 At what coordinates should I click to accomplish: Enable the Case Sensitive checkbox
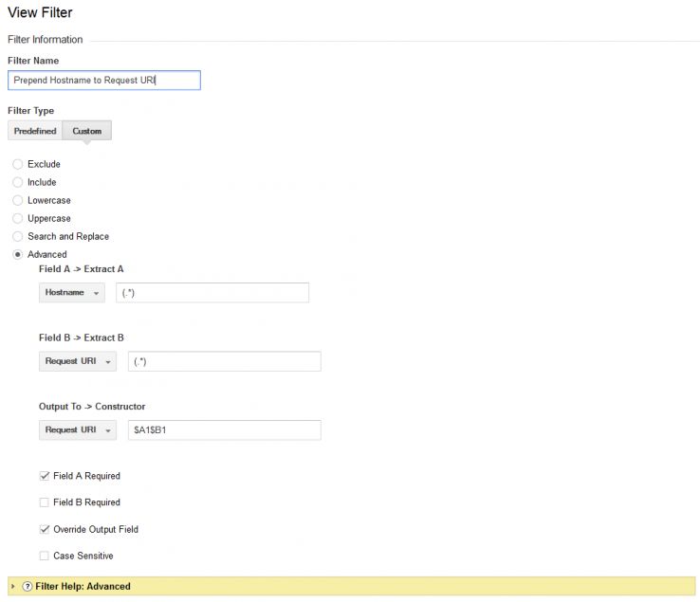45,556
